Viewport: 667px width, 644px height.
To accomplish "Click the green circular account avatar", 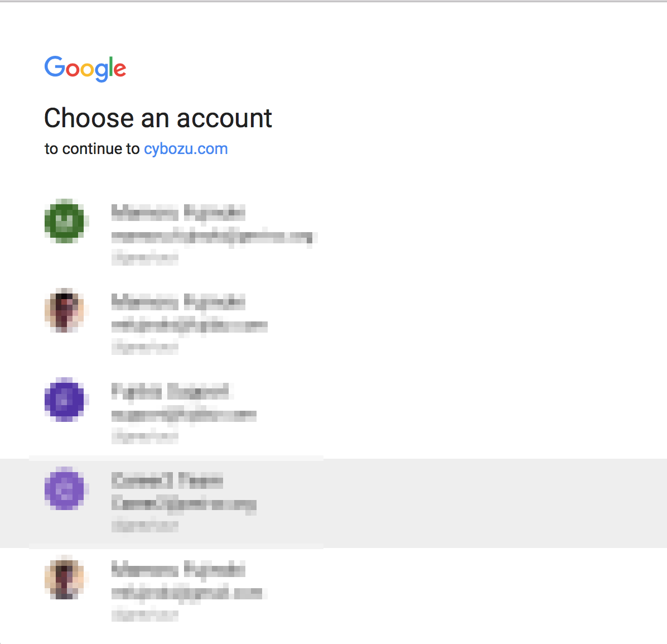I will tap(65, 221).
